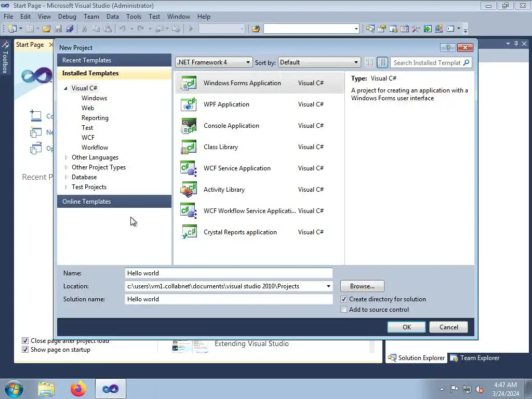Viewport: 532px width, 399px height.
Task: Enable Add to source control checkbox
Action: (x=344, y=310)
